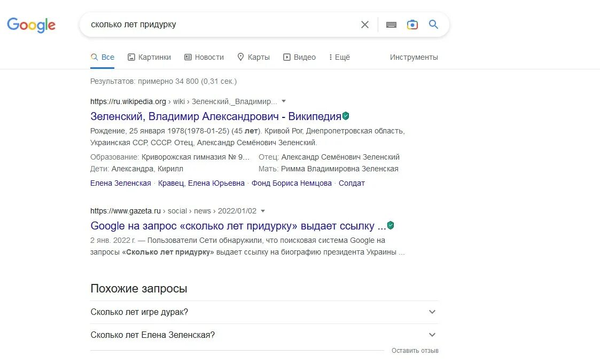Open the dropdown arrow beside the wikipedia.org URL
Screen dimensions: 600x364
[x=284, y=101]
